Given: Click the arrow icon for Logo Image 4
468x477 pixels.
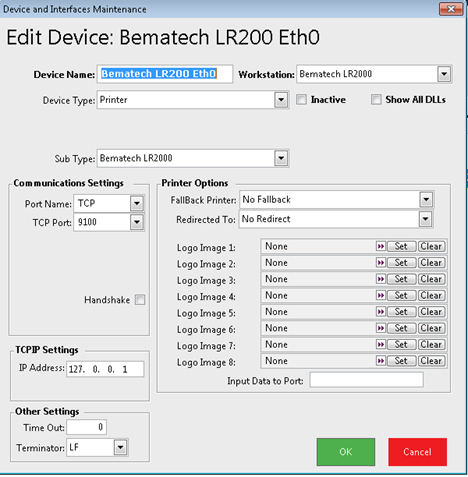Looking at the screenshot, I should point(380,296).
